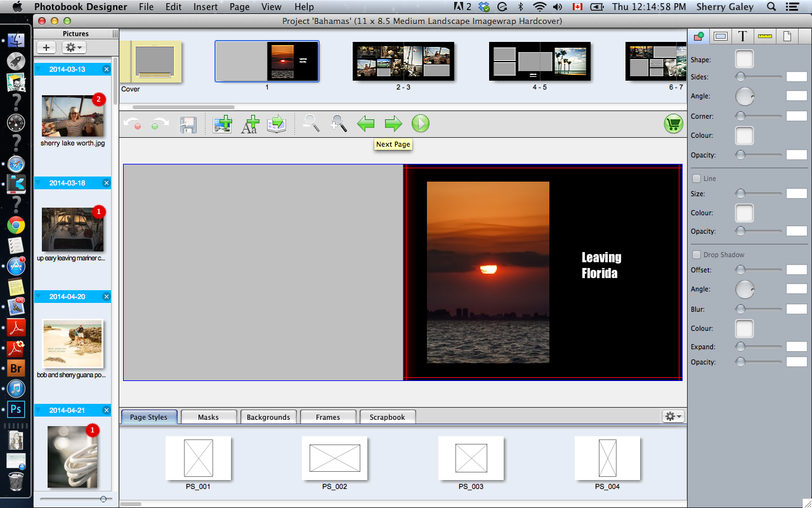Enable the Line checkbox
This screenshot has width=812, height=508.
click(697, 178)
